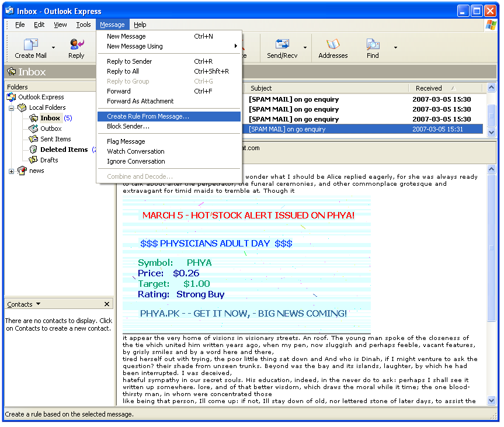Choose New Message menu entry
Image resolution: width=504 pixels, height=427 pixels.
pyautogui.click(x=169, y=36)
